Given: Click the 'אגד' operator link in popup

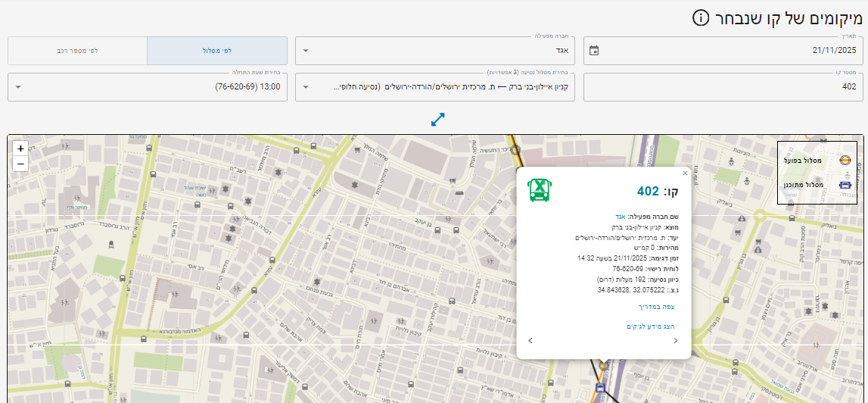Looking at the screenshot, I should (x=620, y=217).
